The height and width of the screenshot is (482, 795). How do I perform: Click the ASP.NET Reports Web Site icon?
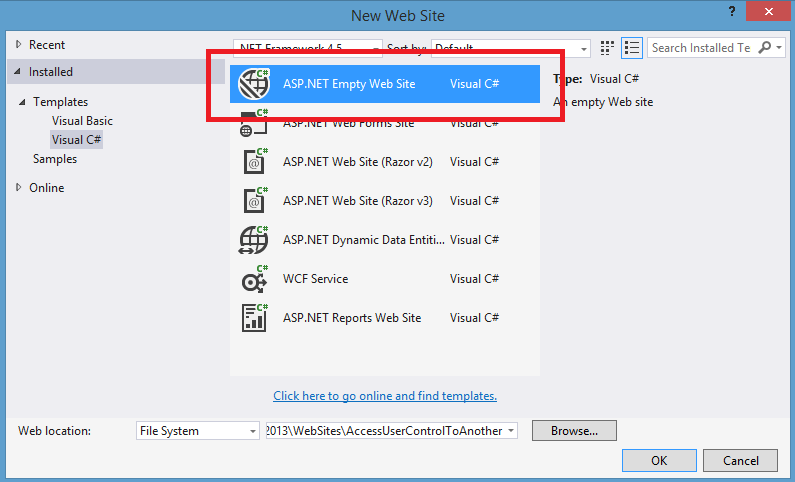point(254,318)
